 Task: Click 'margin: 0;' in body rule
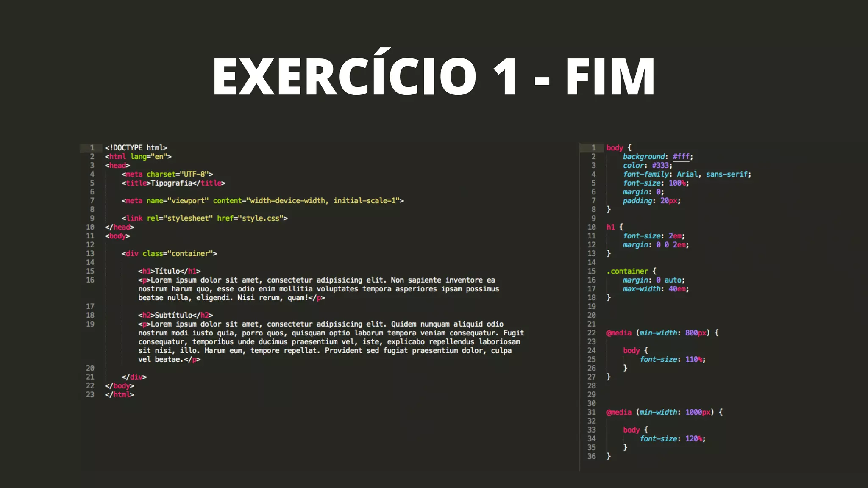pyautogui.click(x=643, y=192)
